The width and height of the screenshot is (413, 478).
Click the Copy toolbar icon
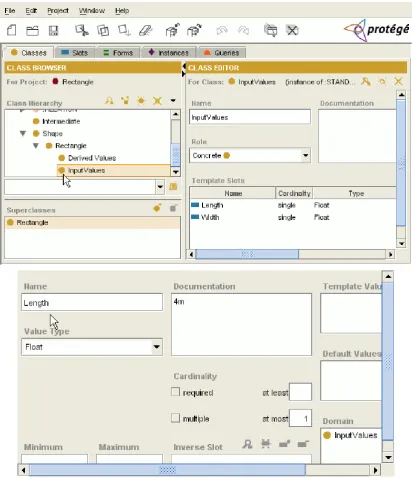(103, 31)
